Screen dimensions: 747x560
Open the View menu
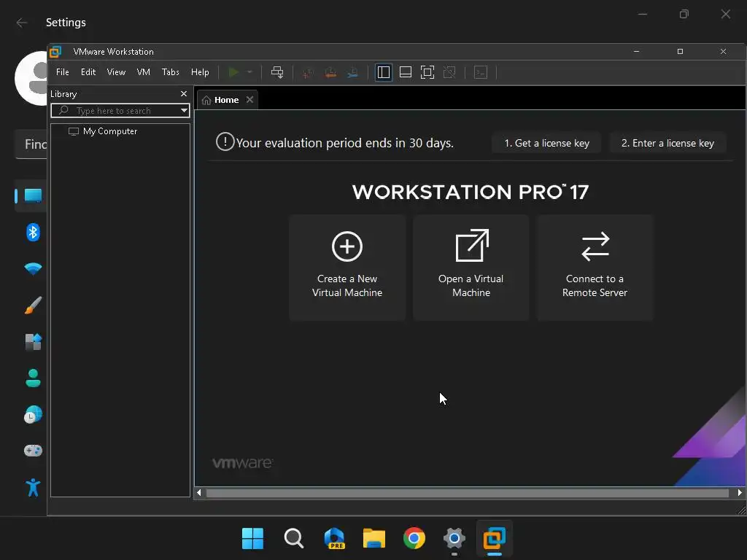[x=116, y=72]
